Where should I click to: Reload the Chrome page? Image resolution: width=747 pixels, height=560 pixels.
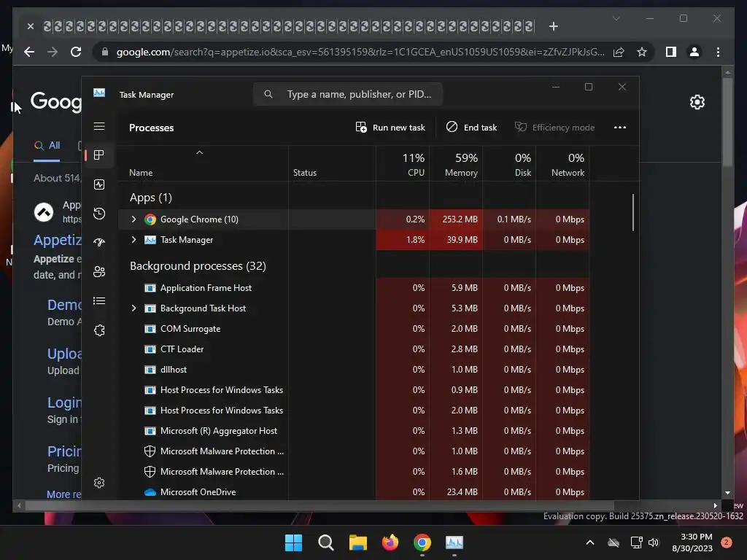(x=76, y=52)
